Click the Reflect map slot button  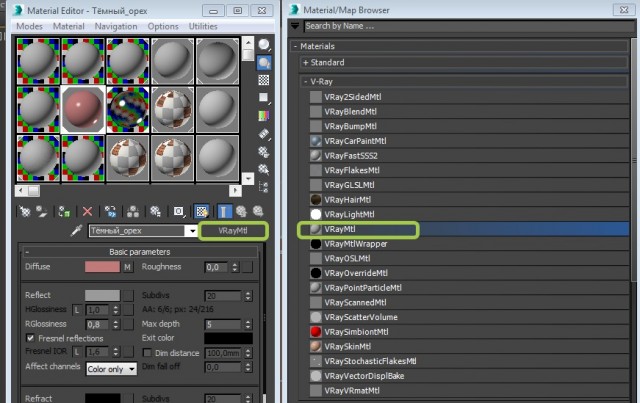[128, 296]
